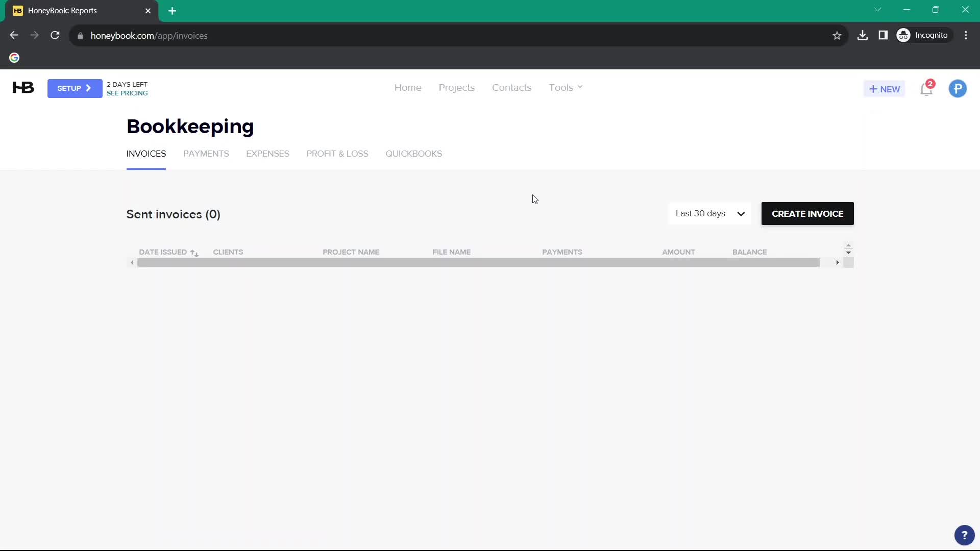
Task: Click the HoneyBook home icon
Action: click(x=22, y=87)
